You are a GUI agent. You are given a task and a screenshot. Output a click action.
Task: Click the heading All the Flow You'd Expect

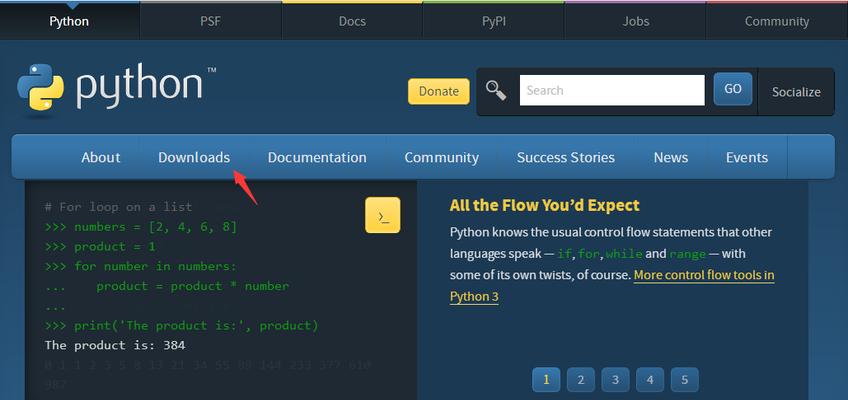pos(545,205)
